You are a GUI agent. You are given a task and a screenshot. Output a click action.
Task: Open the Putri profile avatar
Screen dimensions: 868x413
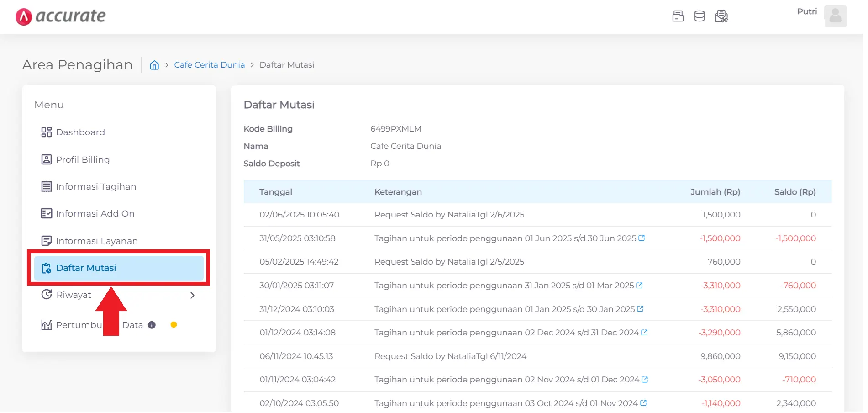click(x=835, y=16)
